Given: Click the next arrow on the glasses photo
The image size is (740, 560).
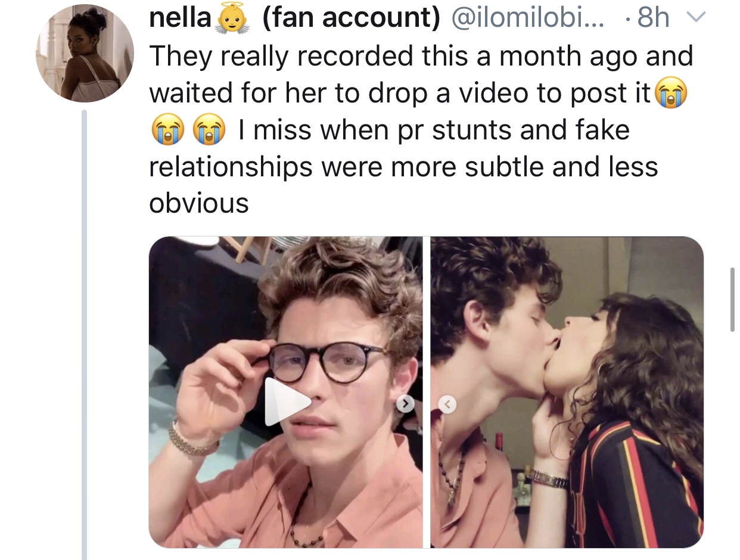Looking at the screenshot, I should tap(405, 405).
